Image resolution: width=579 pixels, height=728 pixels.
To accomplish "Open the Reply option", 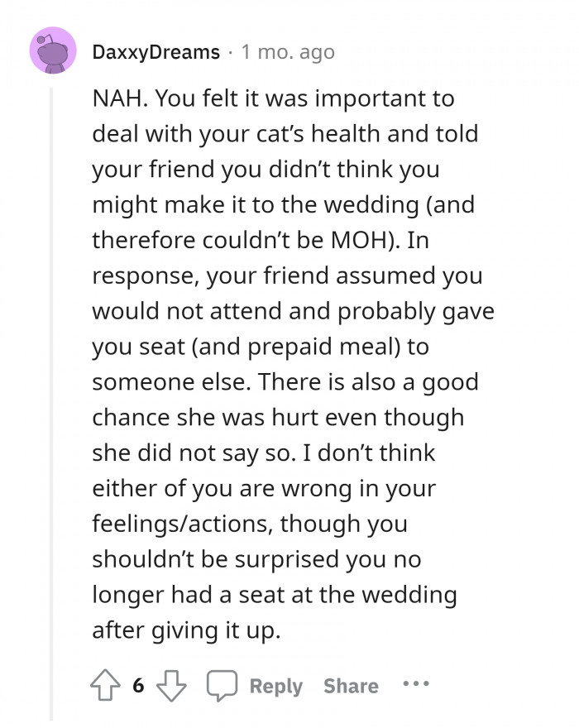I will [x=275, y=685].
